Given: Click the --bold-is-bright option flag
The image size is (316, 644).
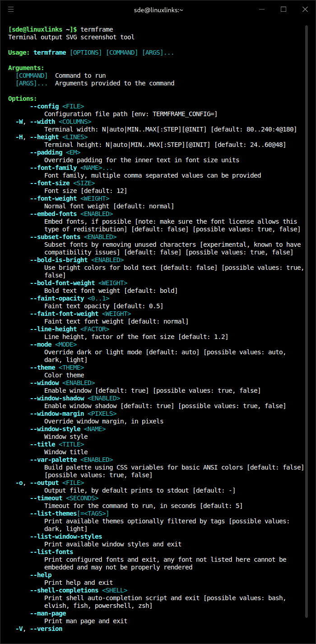Looking at the screenshot, I should pos(59,260).
